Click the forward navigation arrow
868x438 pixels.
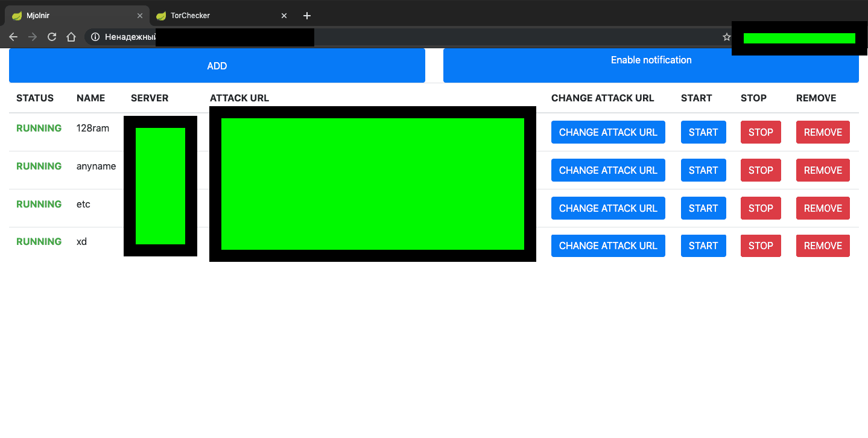[32, 37]
